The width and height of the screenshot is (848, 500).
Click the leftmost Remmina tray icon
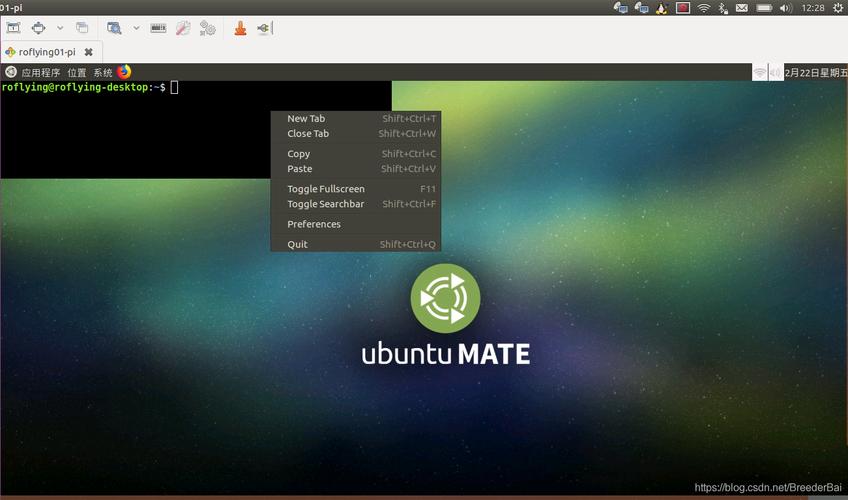(620, 8)
